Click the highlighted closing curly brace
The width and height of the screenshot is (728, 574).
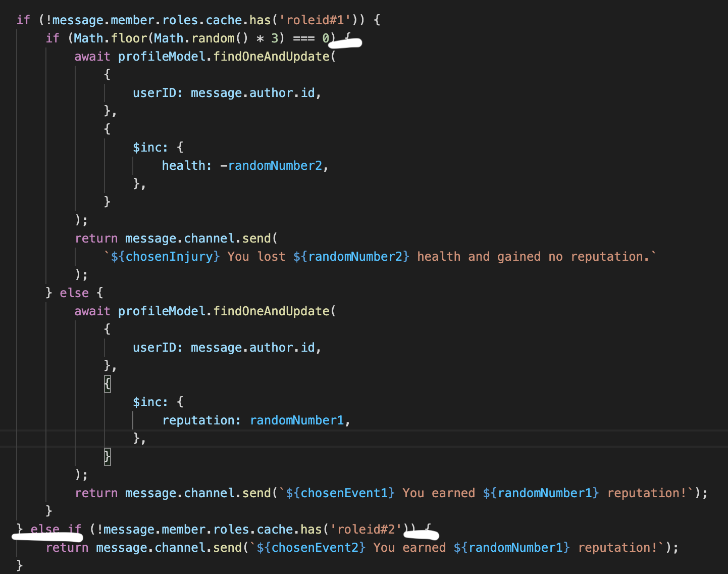[x=107, y=457]
